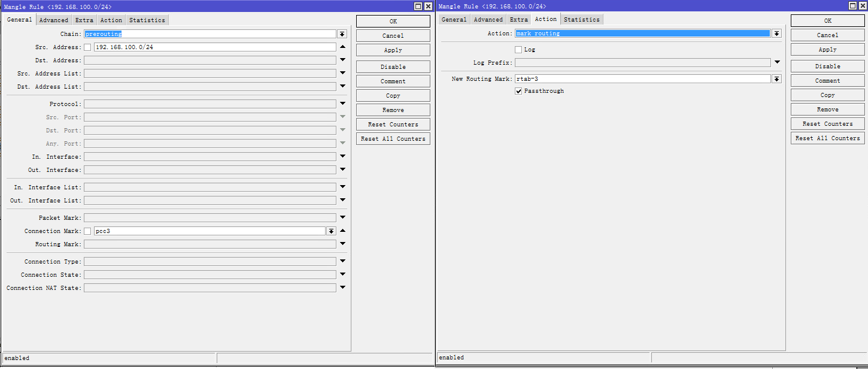Expand the Protocol field arrow
Screen dimensions: 868x369
coord(342,104)
